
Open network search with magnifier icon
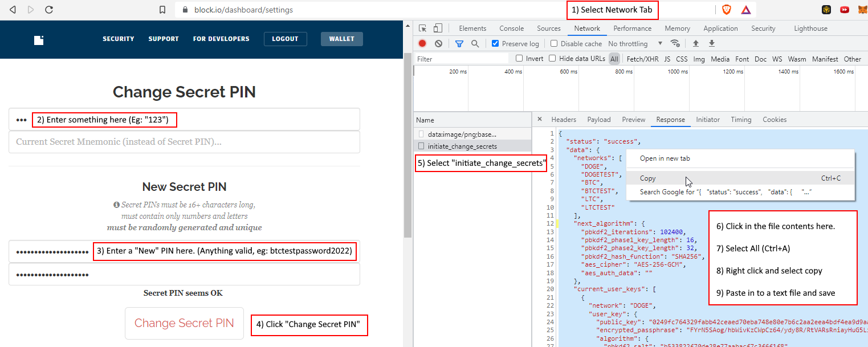click(475, 43)
